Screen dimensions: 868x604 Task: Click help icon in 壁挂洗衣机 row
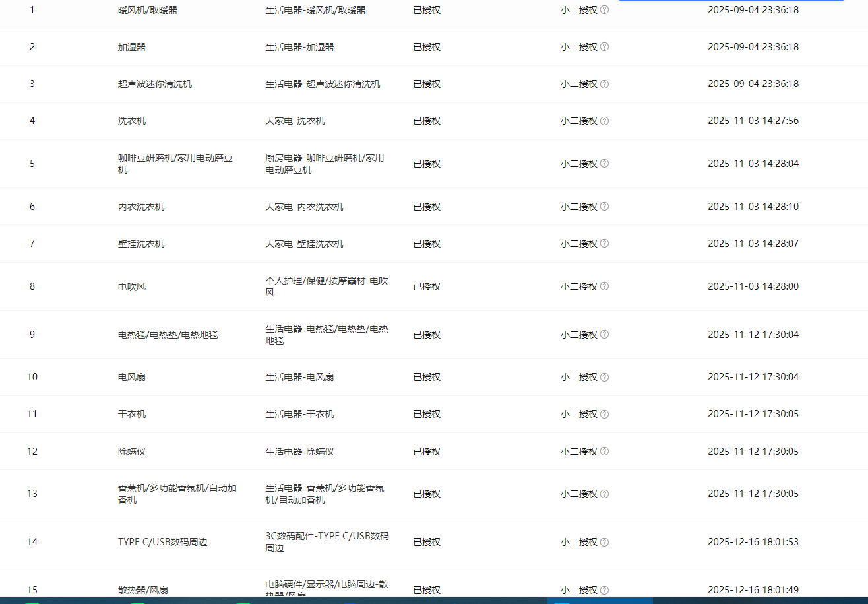click(x=604, y=244)
